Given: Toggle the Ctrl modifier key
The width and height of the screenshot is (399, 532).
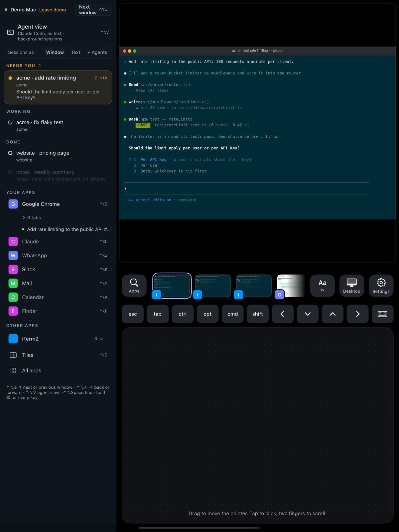Looking at the screenshot, I should coord(183,314).
